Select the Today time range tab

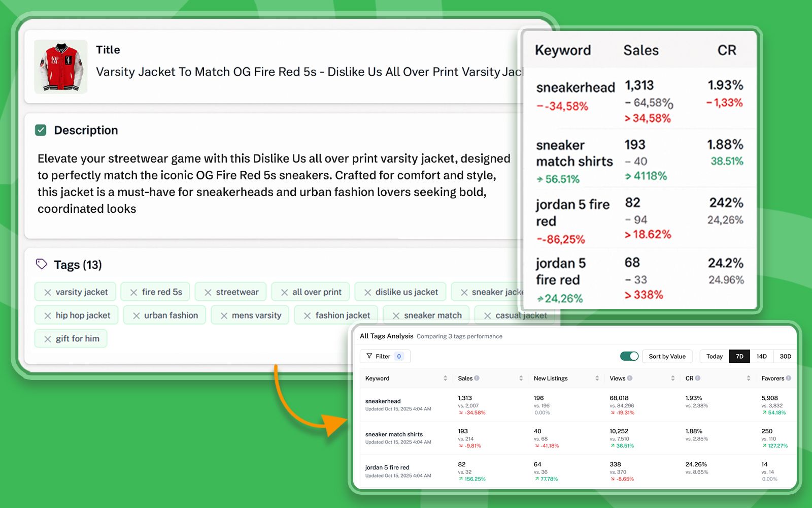pos(714,356)
